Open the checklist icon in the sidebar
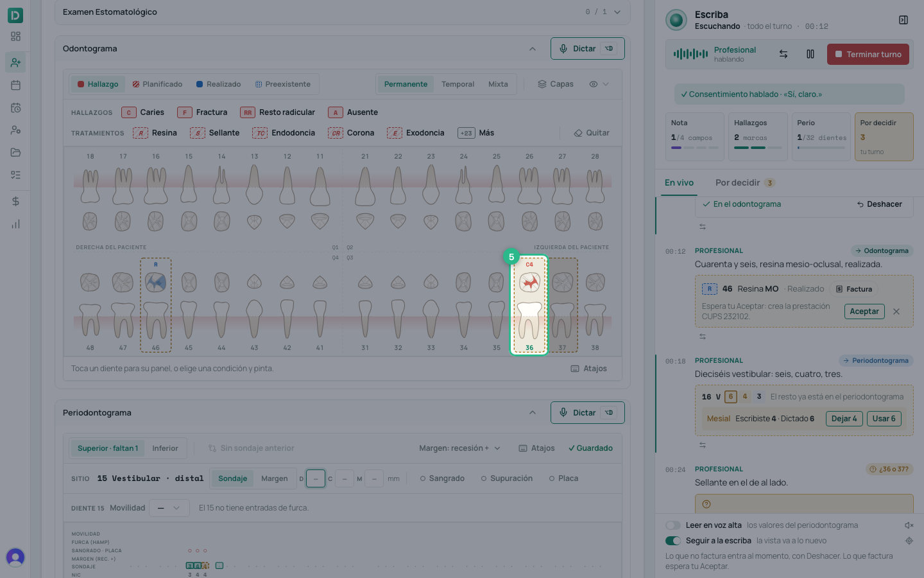 click(15, 175)
